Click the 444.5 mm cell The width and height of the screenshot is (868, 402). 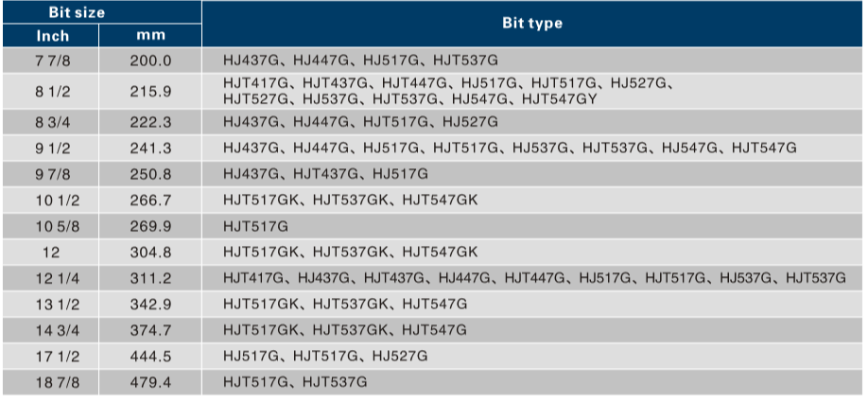point(150,356)
